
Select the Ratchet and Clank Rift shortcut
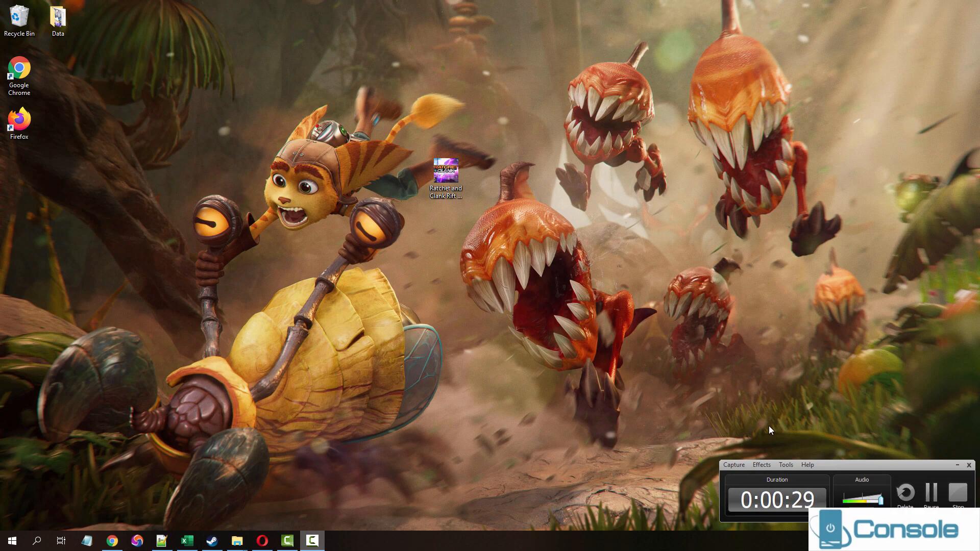coord(446,177)
